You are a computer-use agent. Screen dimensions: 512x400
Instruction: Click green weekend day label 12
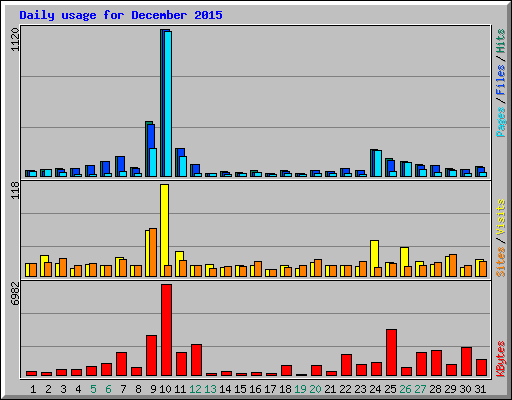(x=195, y=389)
